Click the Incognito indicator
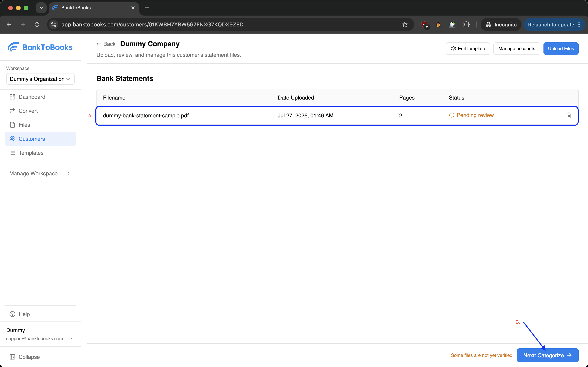 click(501, 24)
